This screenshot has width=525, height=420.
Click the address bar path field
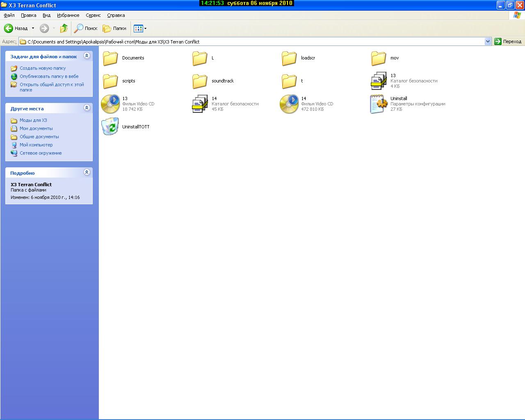(x=252, y=41)
